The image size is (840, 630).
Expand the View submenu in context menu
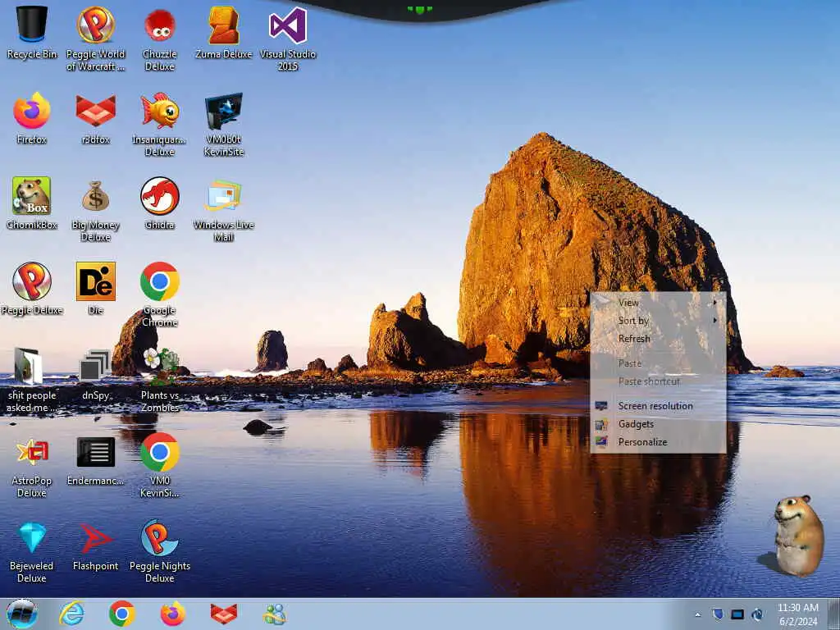tap(658, 303)
